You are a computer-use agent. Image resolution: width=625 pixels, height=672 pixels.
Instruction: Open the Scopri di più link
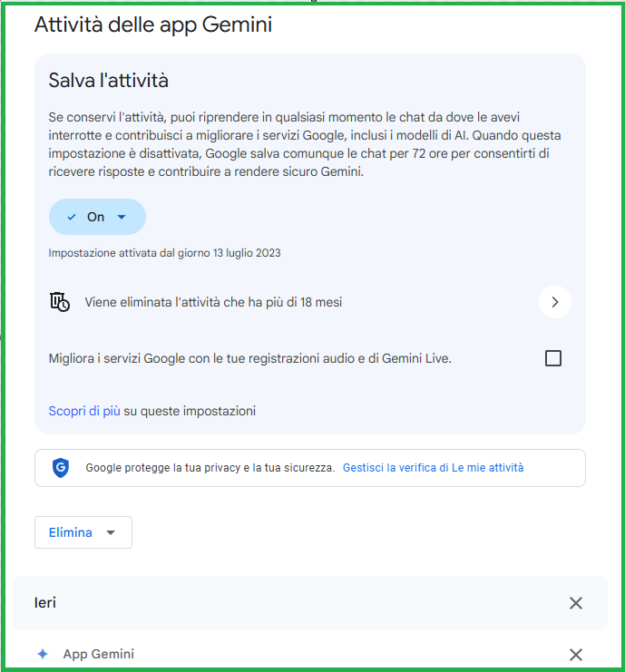(x=84, y=411)
